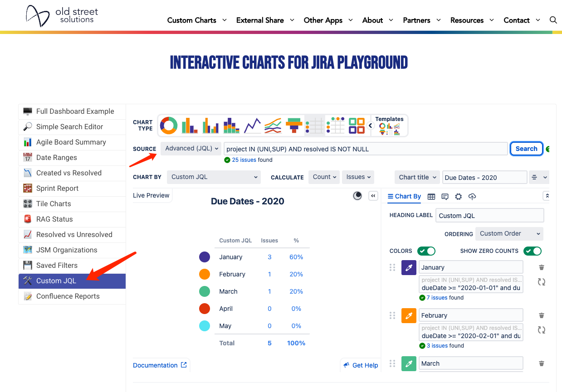Open the January purple color picker

pos(409,267)
